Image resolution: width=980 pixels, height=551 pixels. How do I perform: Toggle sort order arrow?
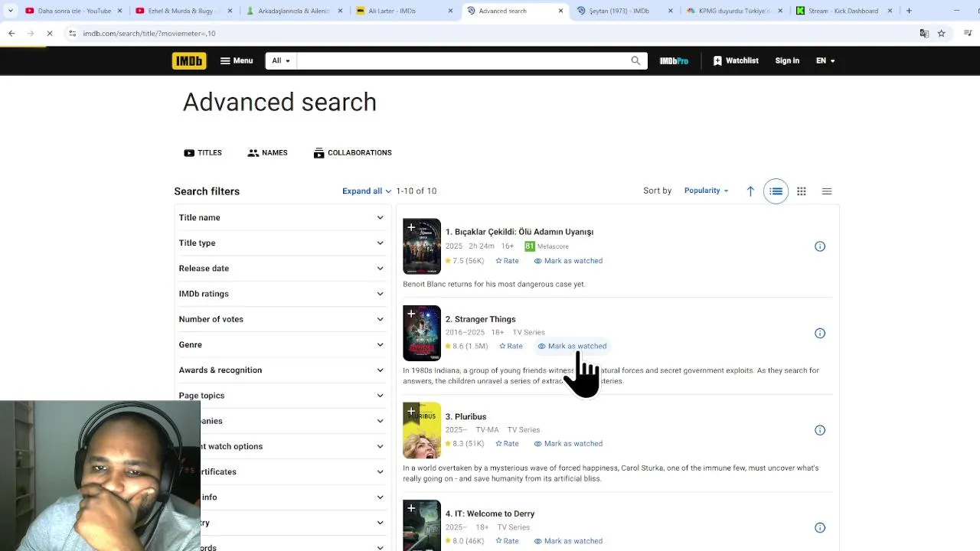click(x=750, y=191)
